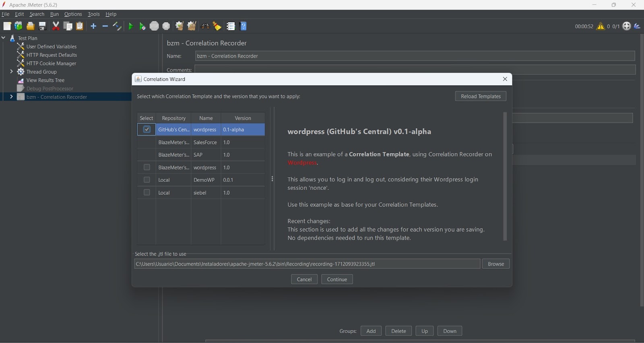Click the template description vertical scrollbar
644x343 pixels.
click(x=505, y=177)
